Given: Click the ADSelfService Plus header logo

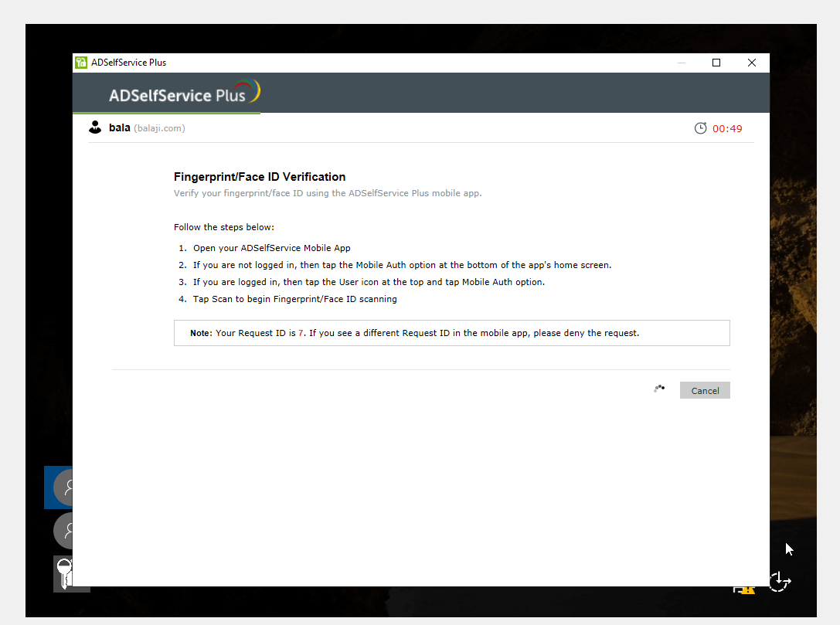Looking at the screenshot, I should pos(184,92).
